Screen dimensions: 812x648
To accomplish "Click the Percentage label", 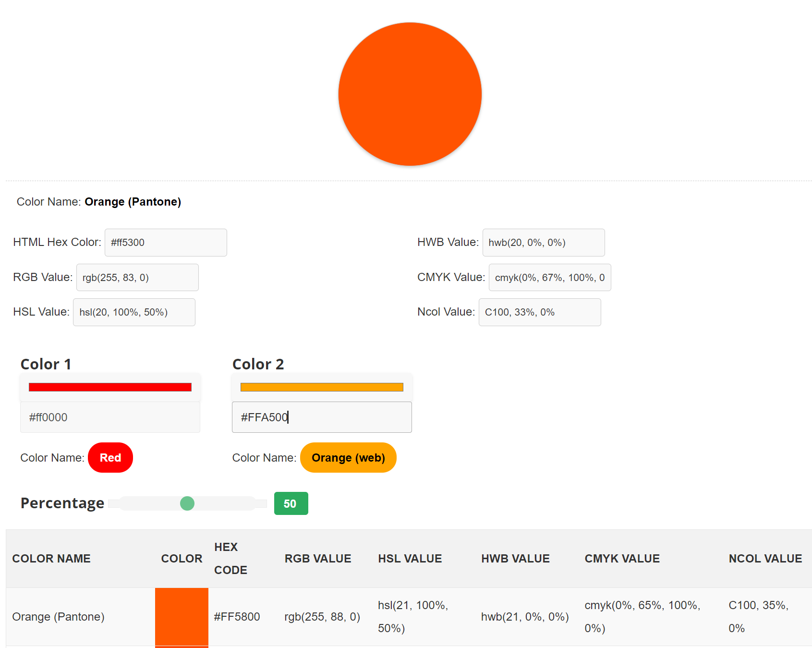I will point(62,503).
